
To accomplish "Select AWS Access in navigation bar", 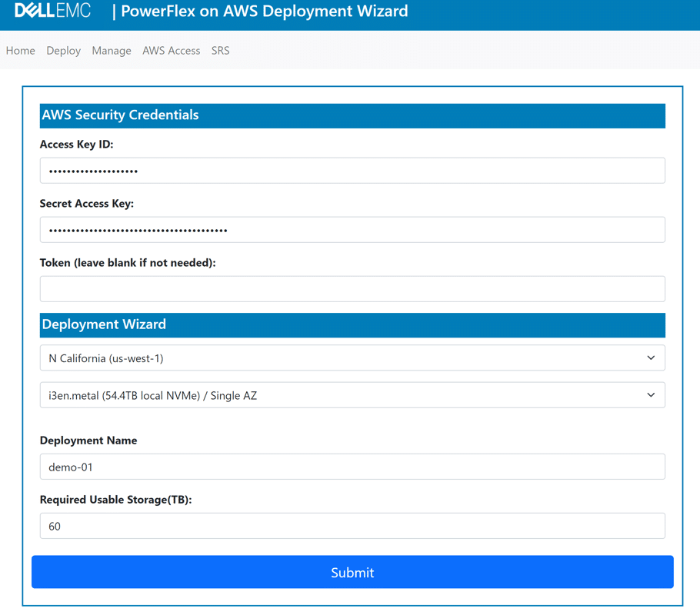I will coord(172,51).
